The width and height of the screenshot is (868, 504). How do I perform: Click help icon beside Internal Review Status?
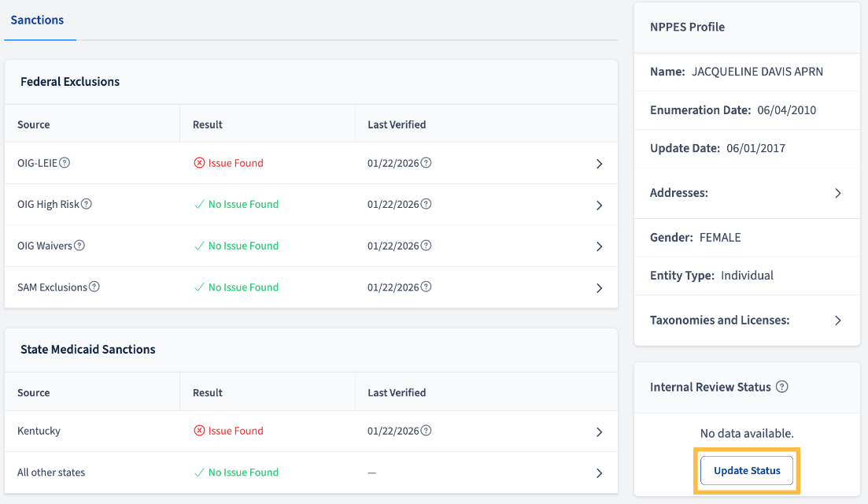pyautogui.click(x=781, y=387)
